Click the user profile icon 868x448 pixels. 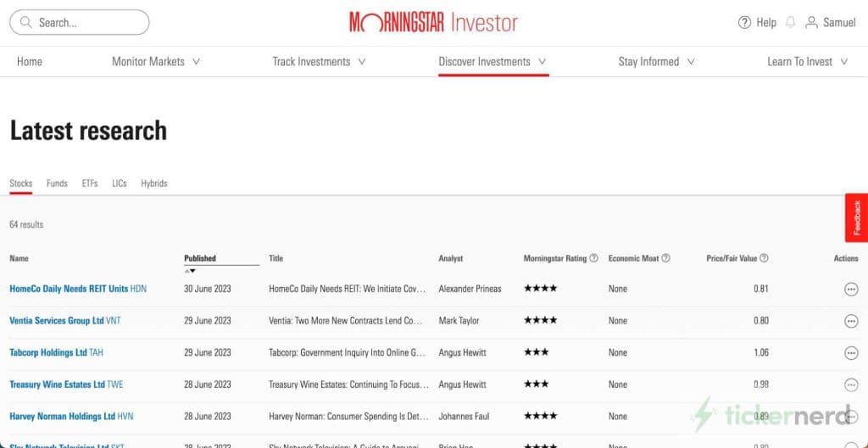pos(811,23)
